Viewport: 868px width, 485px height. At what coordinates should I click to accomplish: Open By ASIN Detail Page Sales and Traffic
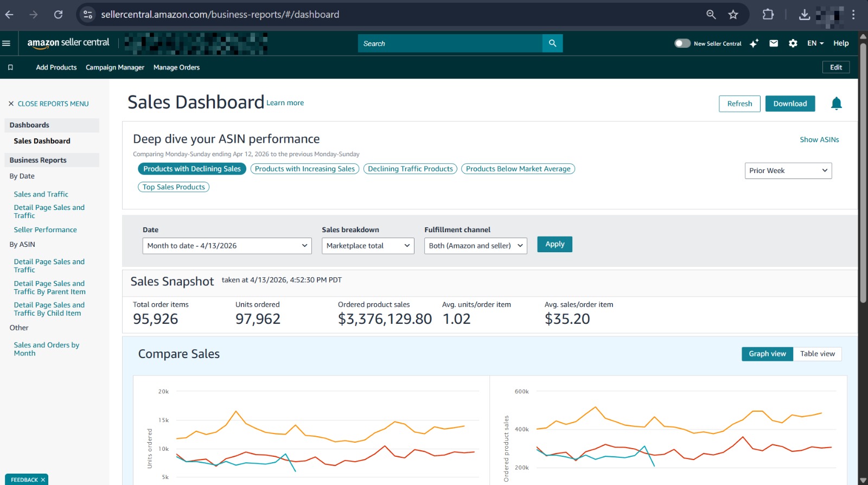[49, 266]
